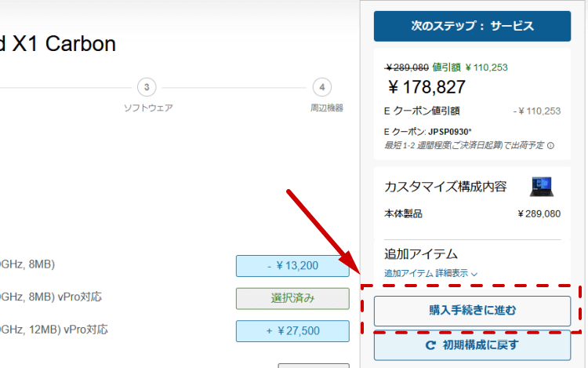
Task: Click the GHz, 8MB) vPro対応 option text
Action: pos(51,297)
